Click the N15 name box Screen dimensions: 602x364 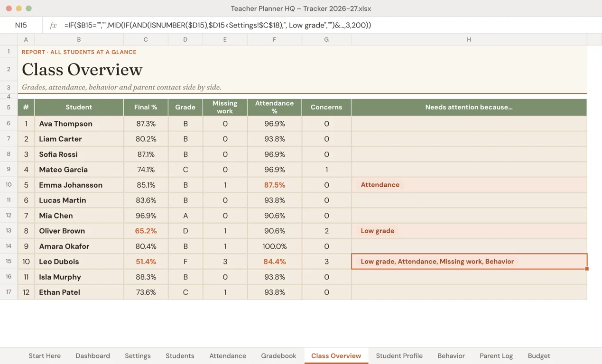coord(21,25)
